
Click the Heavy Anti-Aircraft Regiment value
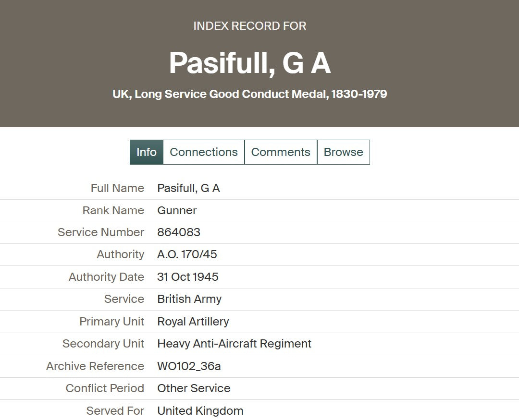pos(235,344)
